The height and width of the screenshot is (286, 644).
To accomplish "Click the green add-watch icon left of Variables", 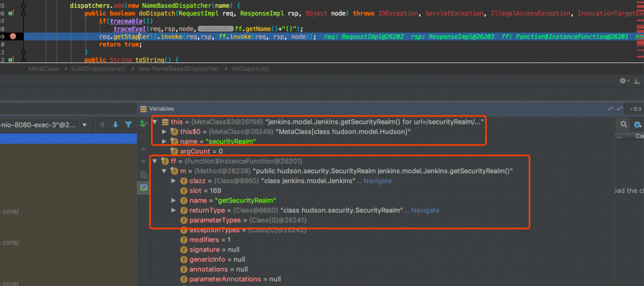I will pos(143,122).
